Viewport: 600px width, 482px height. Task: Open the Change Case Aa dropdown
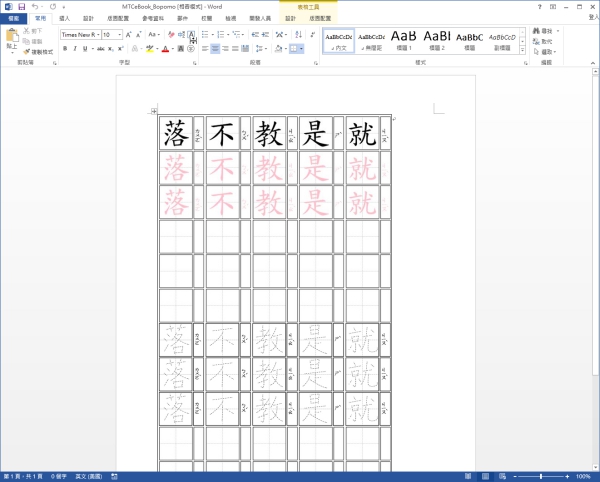(154, 35)
